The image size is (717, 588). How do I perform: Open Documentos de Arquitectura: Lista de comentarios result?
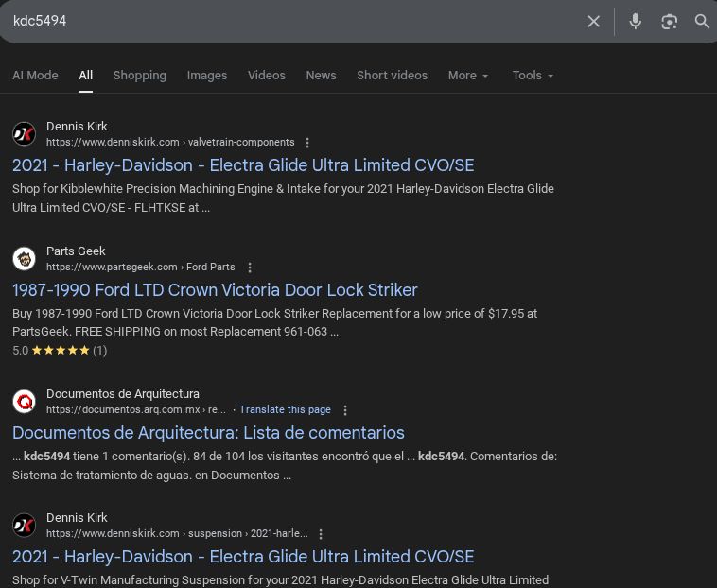coord(208,433)
